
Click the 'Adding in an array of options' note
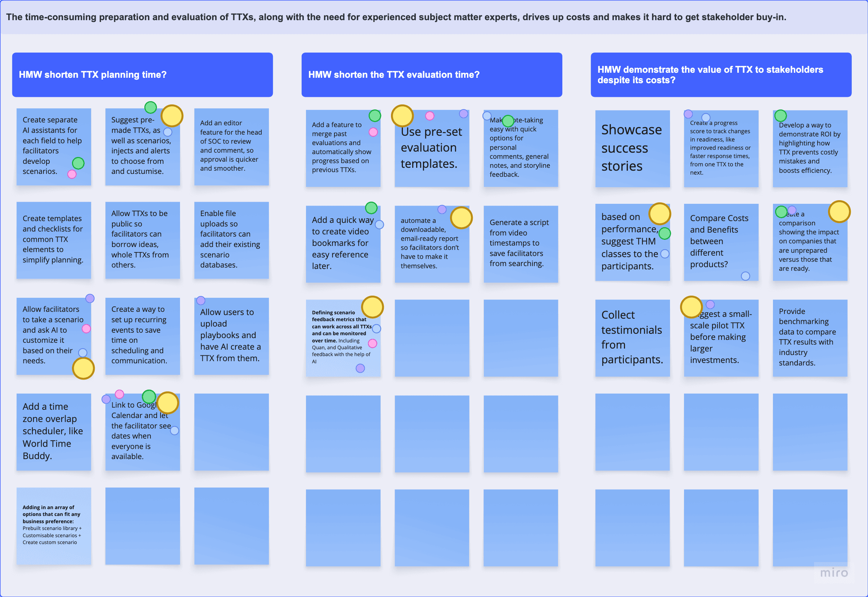tap(54, 525)
